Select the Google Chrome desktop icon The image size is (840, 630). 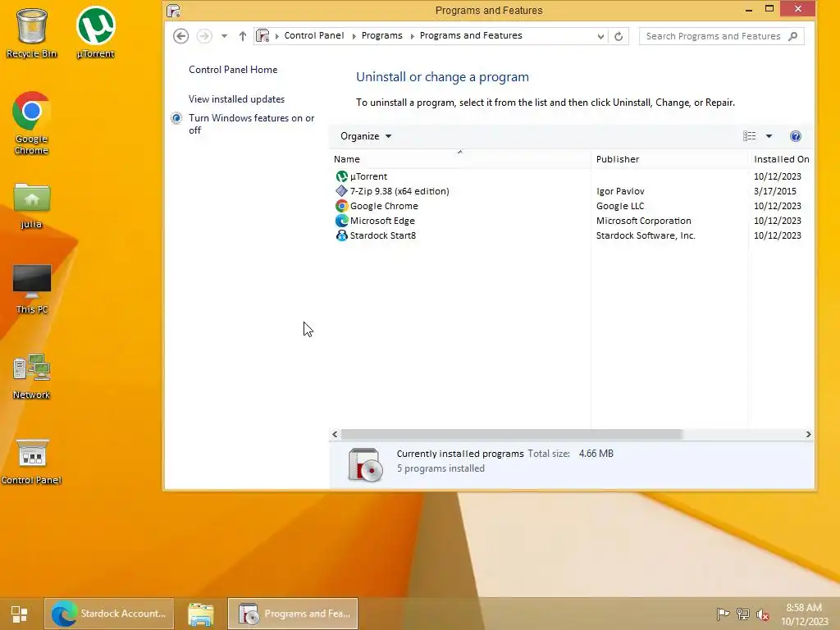click(x=31, y=123)
